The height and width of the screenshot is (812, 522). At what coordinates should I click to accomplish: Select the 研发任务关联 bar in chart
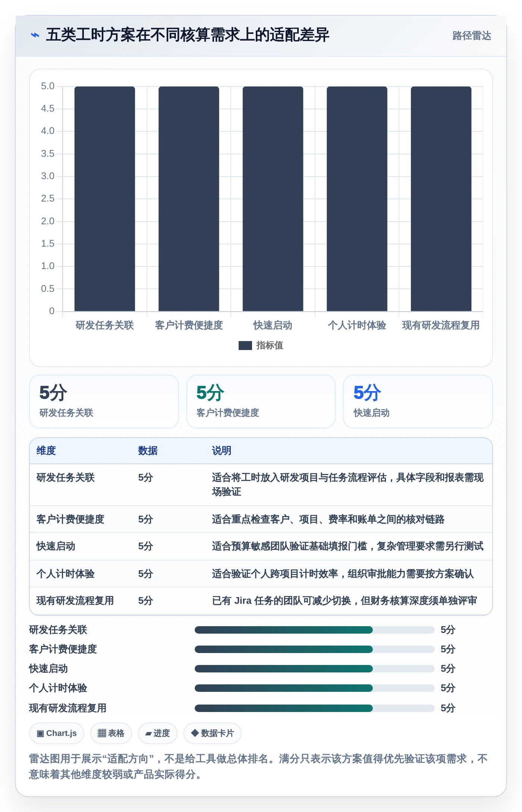click(105, 199)
